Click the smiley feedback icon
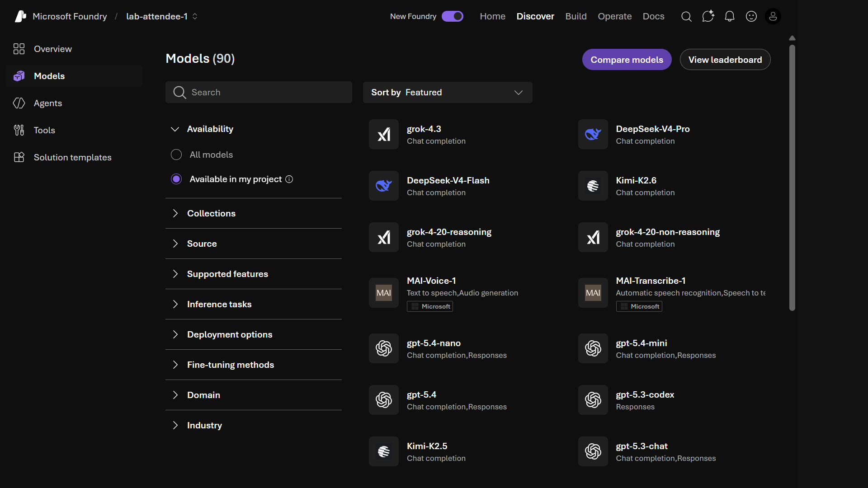This screenshot has height=488, width=868. (751, 16)
